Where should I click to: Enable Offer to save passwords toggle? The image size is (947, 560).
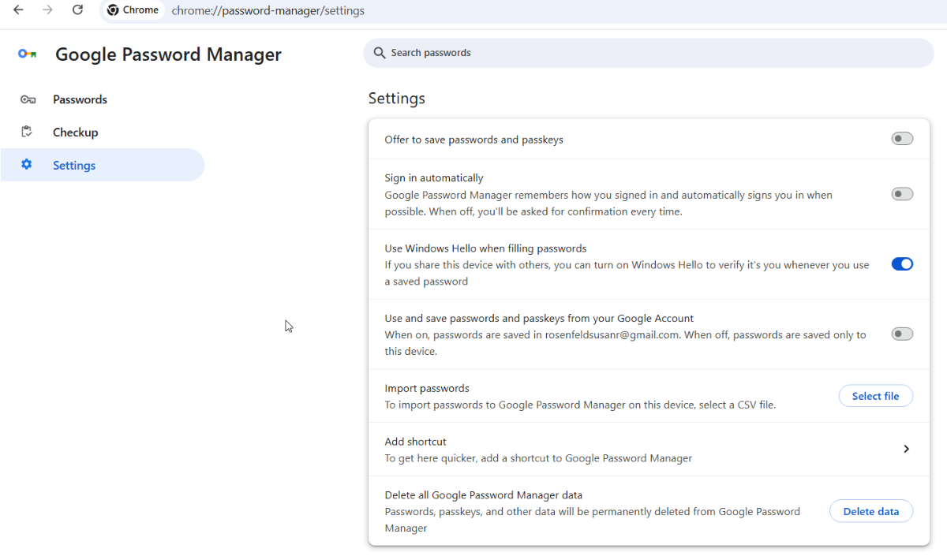[x=902, y=139]
